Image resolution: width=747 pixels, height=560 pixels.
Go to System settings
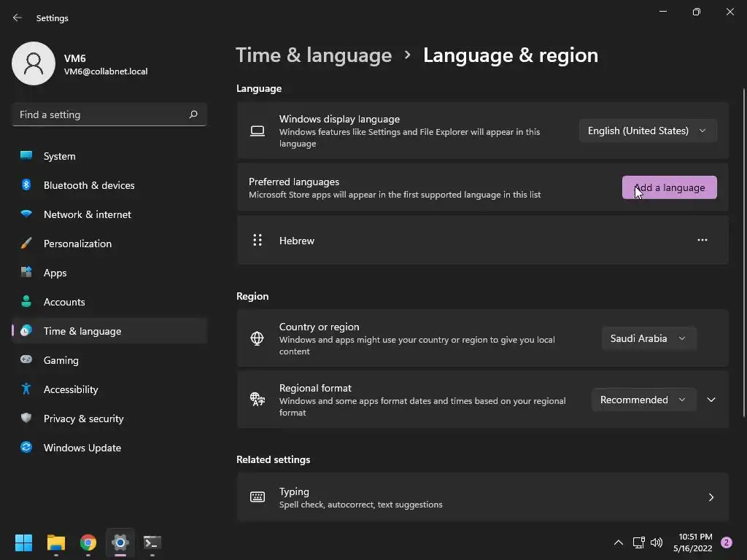pos(109,156)
